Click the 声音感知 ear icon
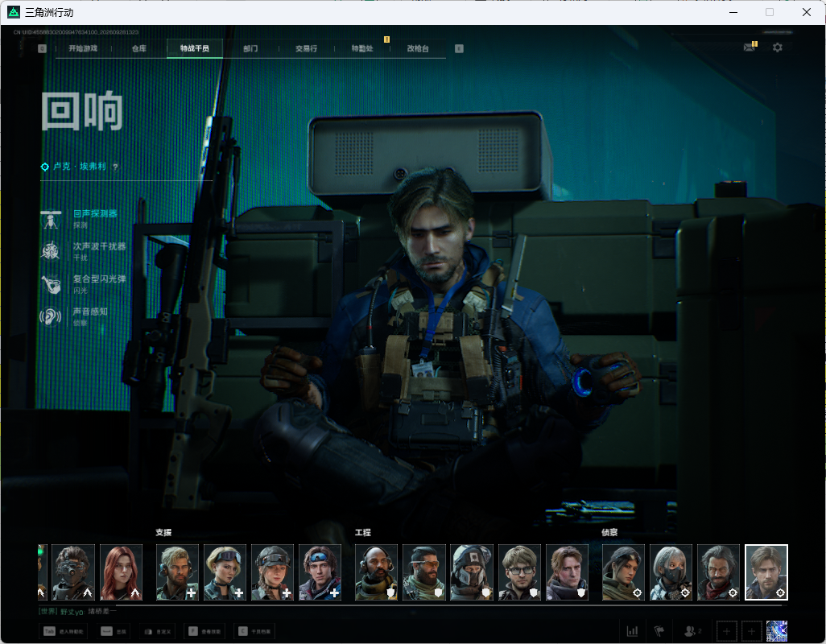 point(51,316)
